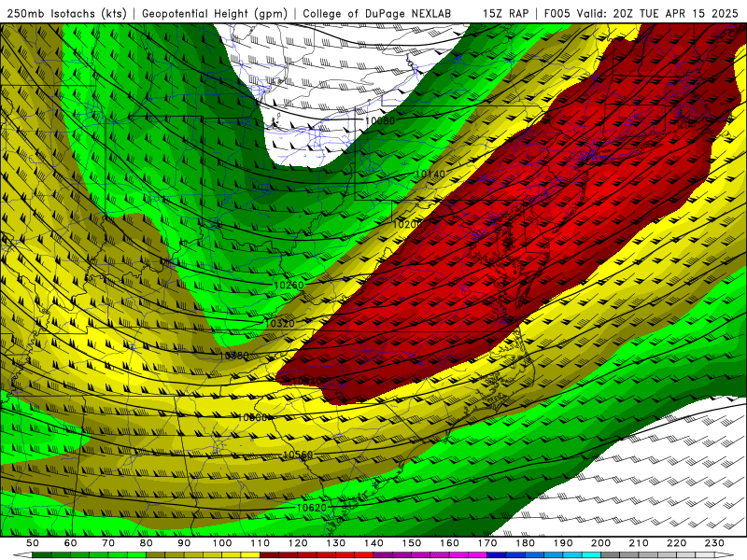This screenshot has height=560, width=747.
Task: Click the 130 value on the color scale
Action: pos(336,543)
